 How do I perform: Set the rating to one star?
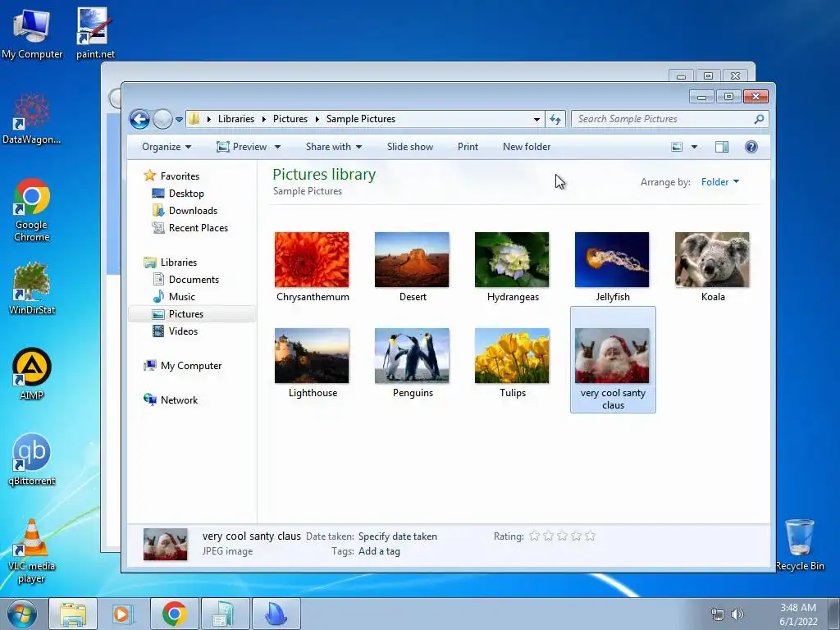tap(534, 536)
